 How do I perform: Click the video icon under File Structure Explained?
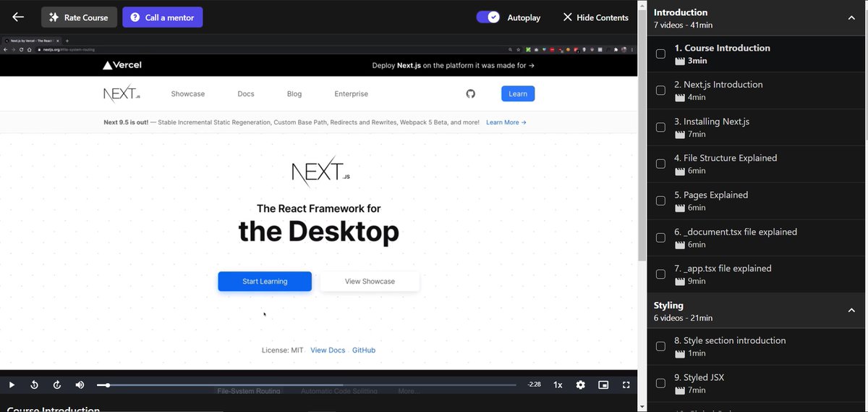click(679, 171)
